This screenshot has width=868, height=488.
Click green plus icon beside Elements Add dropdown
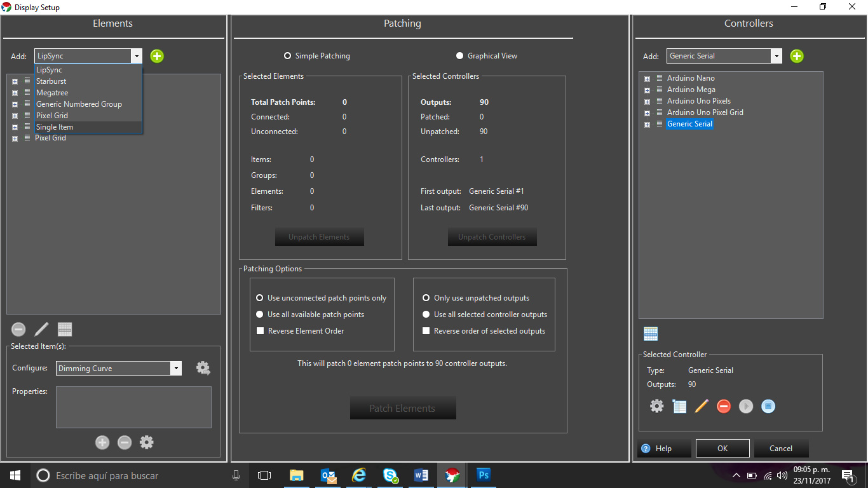[157, 56]
